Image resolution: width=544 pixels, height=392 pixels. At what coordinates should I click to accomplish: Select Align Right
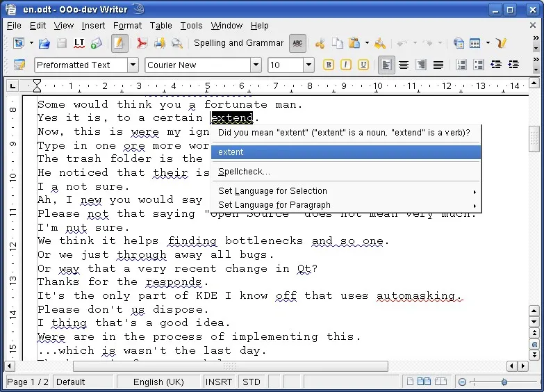pos(421,65)
